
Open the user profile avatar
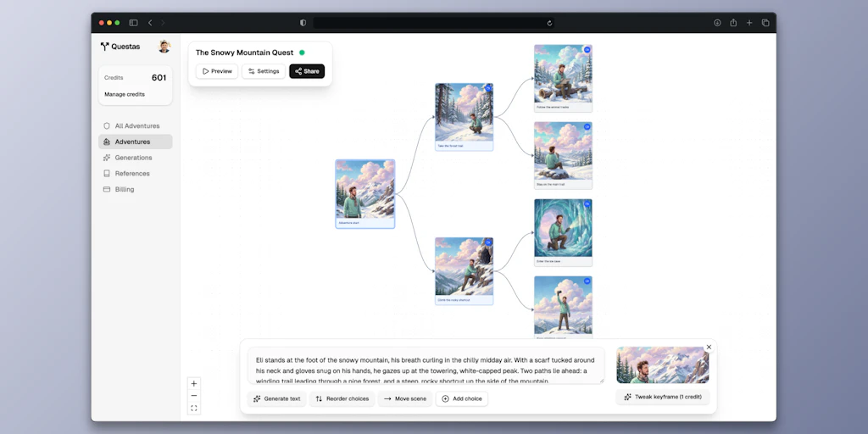[x=164, y=47]
